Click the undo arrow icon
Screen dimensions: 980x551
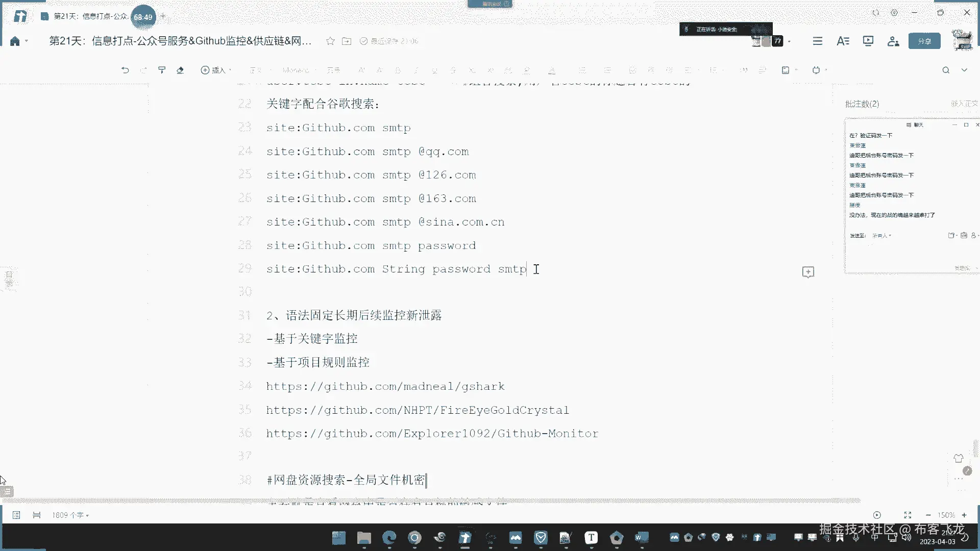(x=125, y=70)
